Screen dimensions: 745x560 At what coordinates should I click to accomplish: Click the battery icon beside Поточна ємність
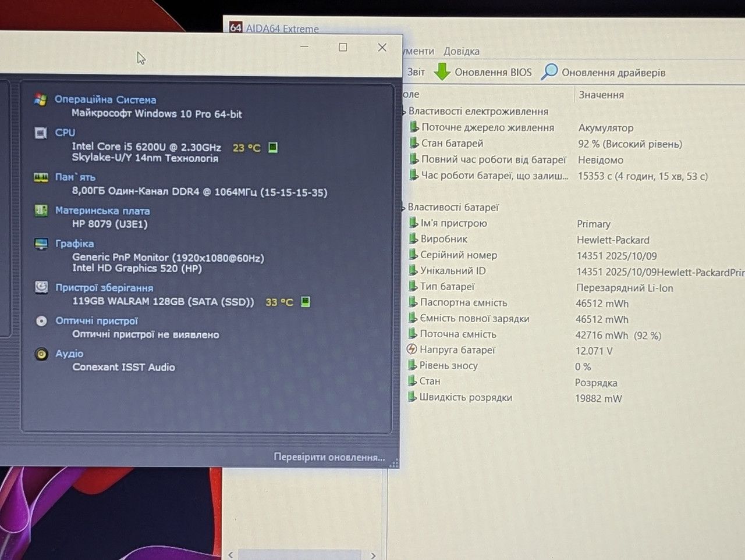click(x=413, y=334)
